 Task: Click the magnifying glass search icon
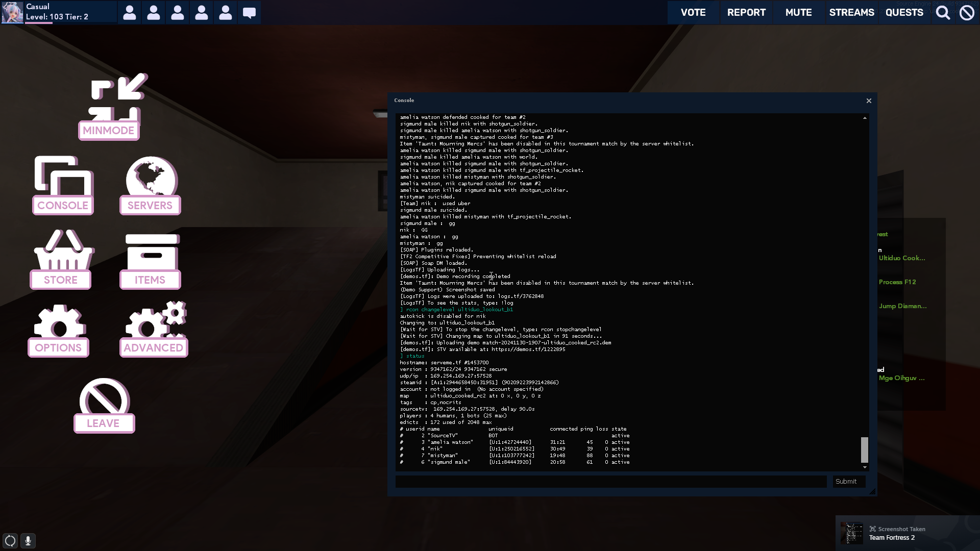click(x=943, y=13)
